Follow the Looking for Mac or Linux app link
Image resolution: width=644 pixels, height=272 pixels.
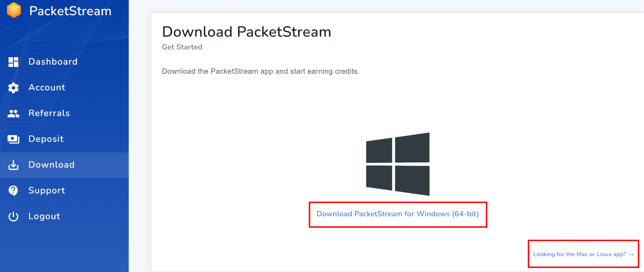(583, 254)
